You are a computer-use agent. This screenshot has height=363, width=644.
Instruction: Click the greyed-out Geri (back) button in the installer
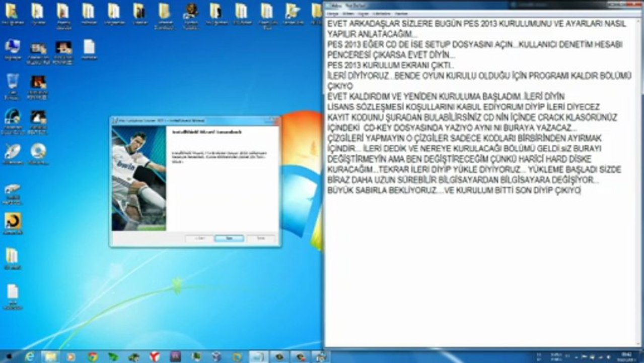(x=199, y=238)
